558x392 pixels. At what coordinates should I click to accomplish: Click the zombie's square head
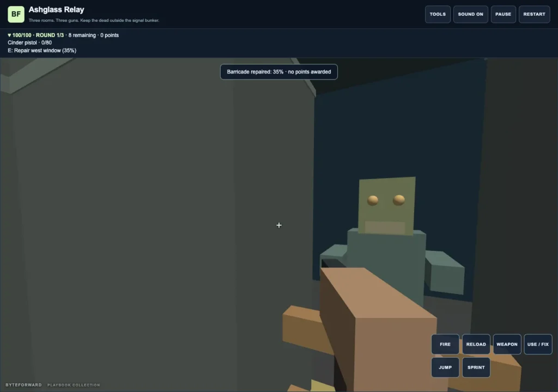click(x=387, y=206)
